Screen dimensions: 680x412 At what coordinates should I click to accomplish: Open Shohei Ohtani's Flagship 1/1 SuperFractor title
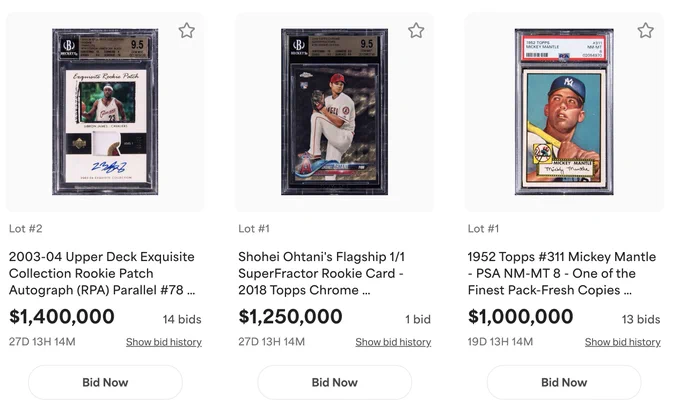point(321,273)
